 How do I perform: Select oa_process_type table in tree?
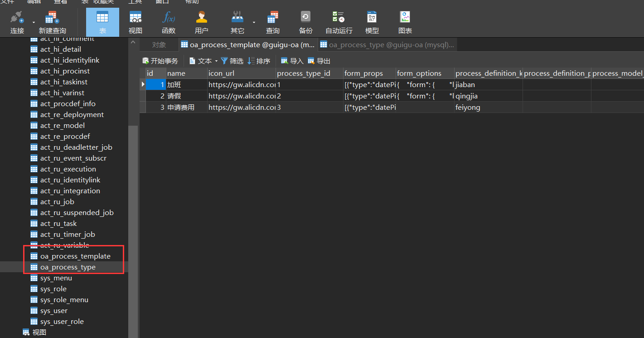tap(68, 267)
